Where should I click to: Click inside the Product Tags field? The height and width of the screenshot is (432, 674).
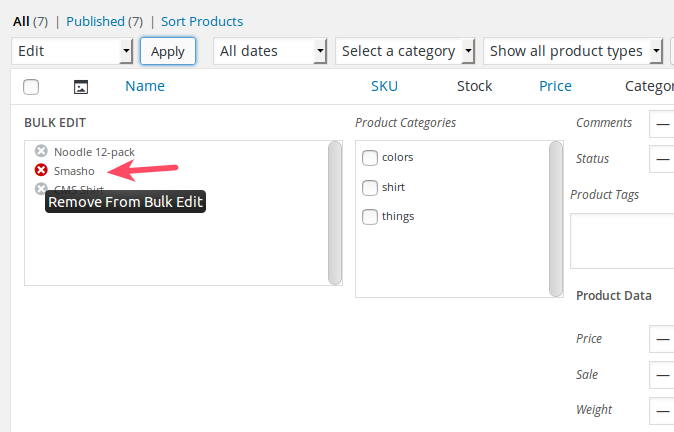622,240
